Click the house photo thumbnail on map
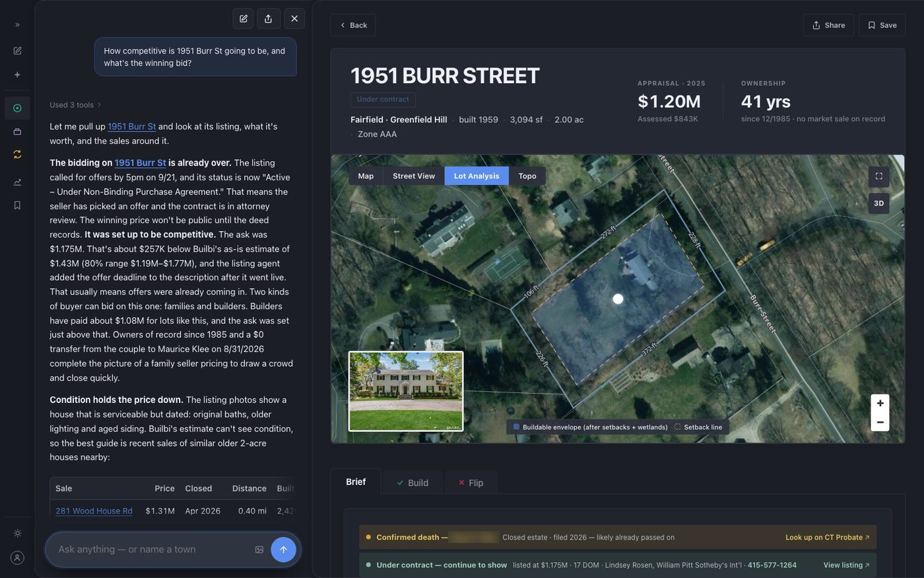 click(406, 391)
